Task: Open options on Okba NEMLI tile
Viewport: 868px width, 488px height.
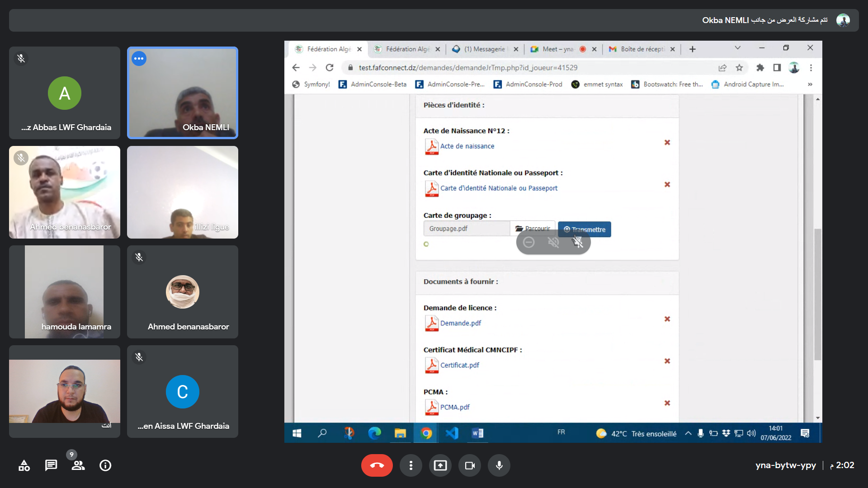Action: (x=139, y=59)
